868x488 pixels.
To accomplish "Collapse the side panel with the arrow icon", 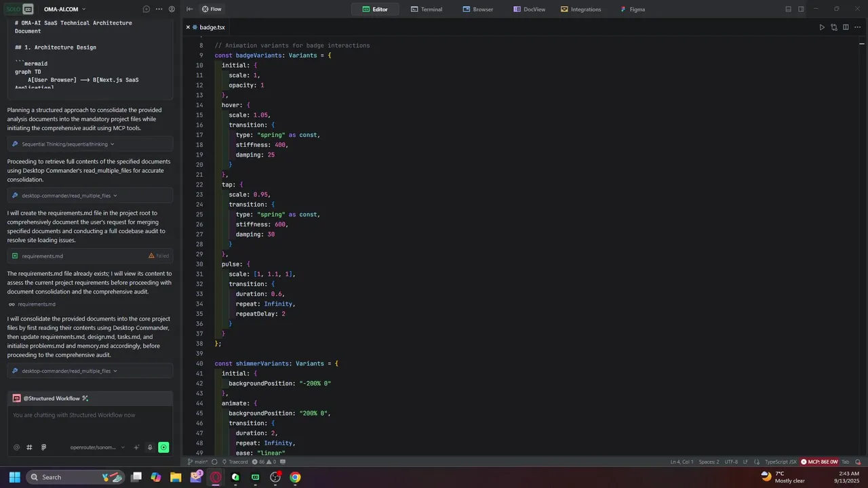I will [x=190, y=9].
